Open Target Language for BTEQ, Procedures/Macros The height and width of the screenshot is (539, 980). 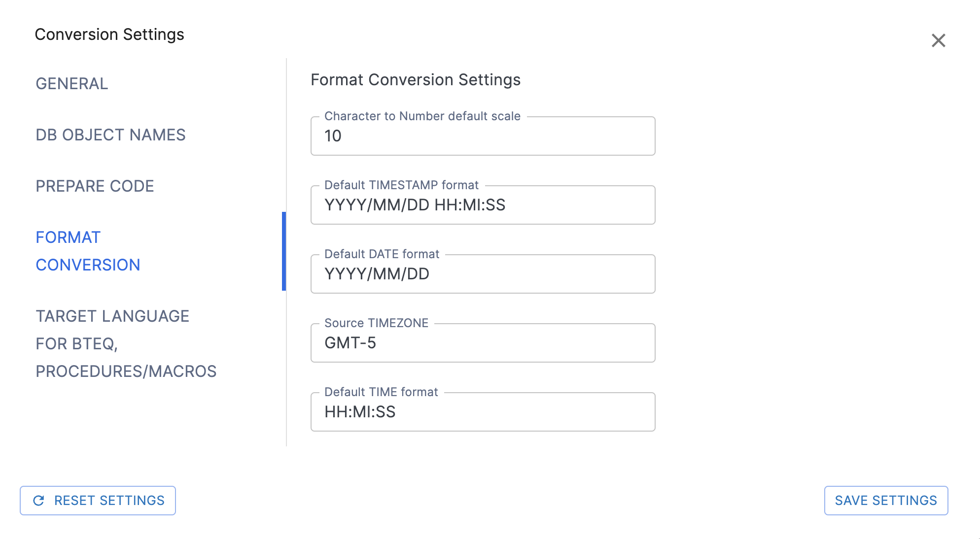126,344
